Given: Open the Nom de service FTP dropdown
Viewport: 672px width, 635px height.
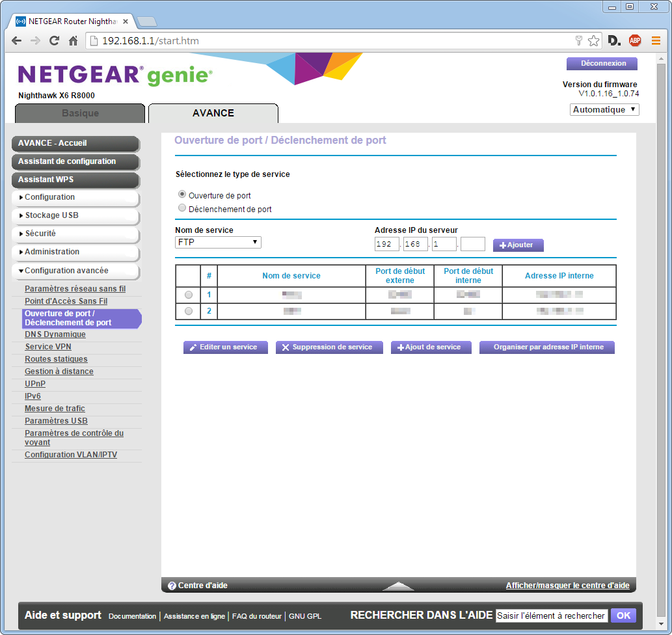Looking at the screenshot, I should coord(218,243).
